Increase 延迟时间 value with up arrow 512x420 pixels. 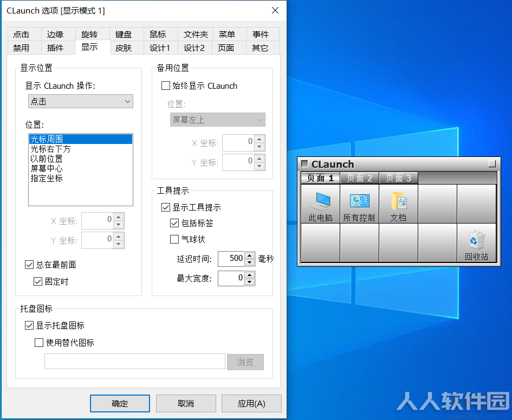250,255
